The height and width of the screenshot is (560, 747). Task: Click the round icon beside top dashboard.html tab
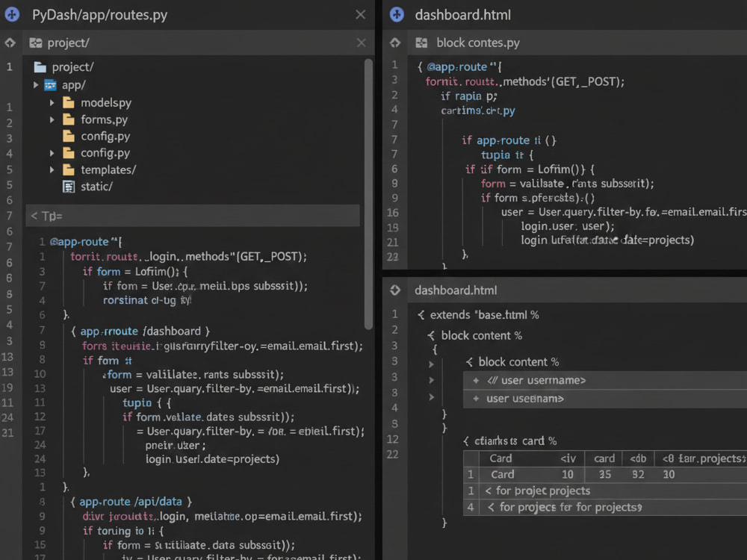click(397, 15)
